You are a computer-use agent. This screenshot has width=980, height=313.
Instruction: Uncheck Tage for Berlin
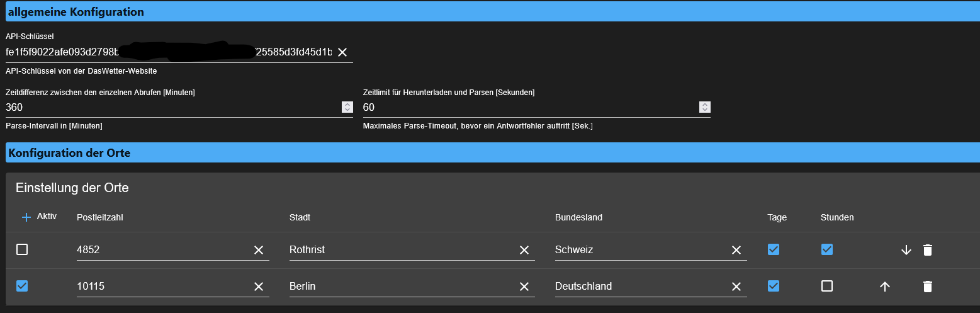(x=774, y=286)
